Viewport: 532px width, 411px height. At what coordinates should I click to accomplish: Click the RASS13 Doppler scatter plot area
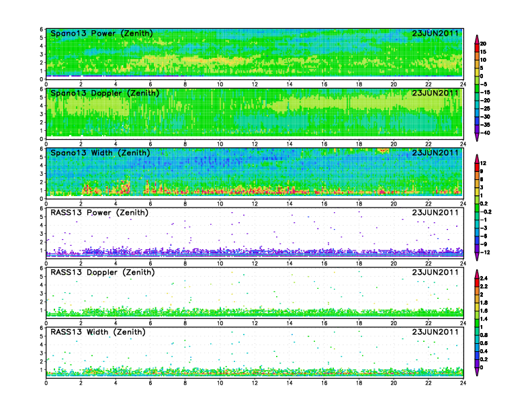[x=255, y=292]
